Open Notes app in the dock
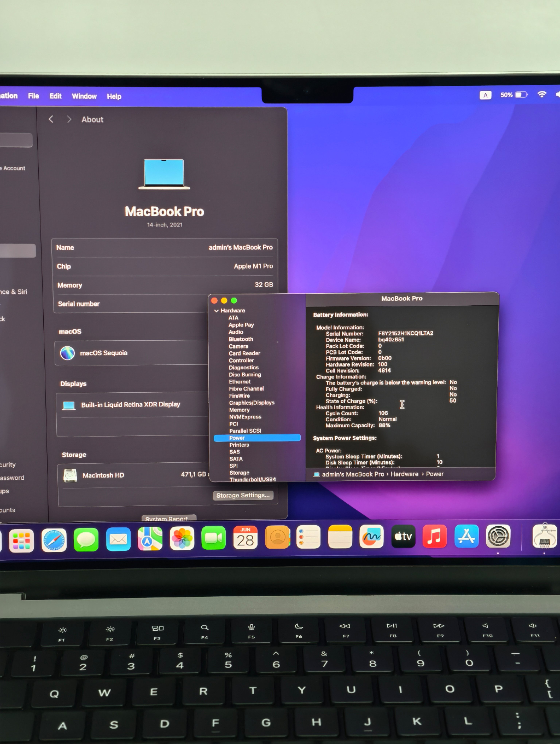560x744 pixels. [x=340, y=537]
